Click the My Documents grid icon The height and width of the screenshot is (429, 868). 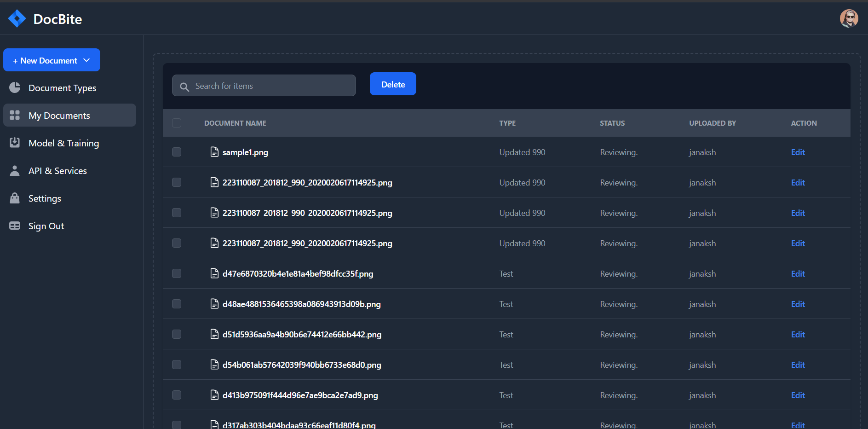[x=15, y=115]
